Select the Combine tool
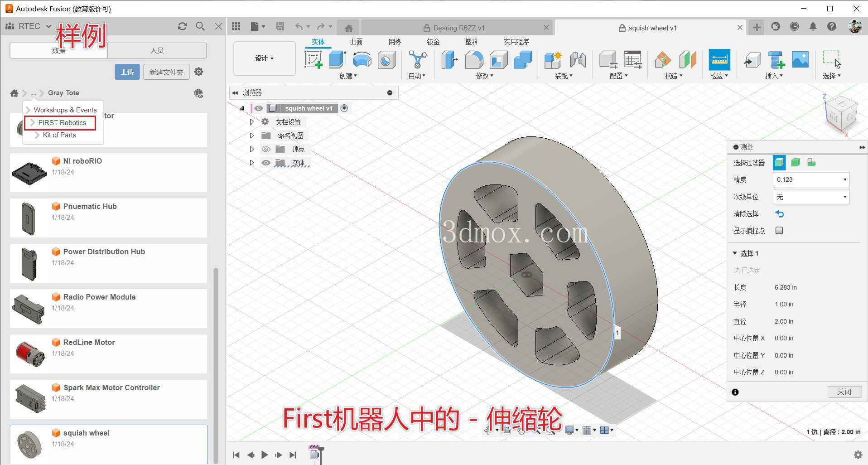The height and width of the screenshot is (465, 868). 523,60
